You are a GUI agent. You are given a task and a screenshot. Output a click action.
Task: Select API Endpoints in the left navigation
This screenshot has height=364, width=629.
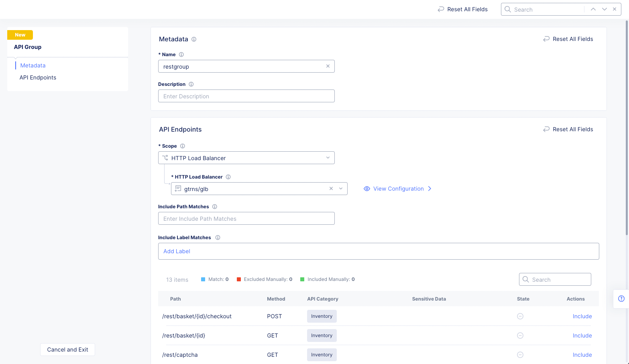pos(38,77)
